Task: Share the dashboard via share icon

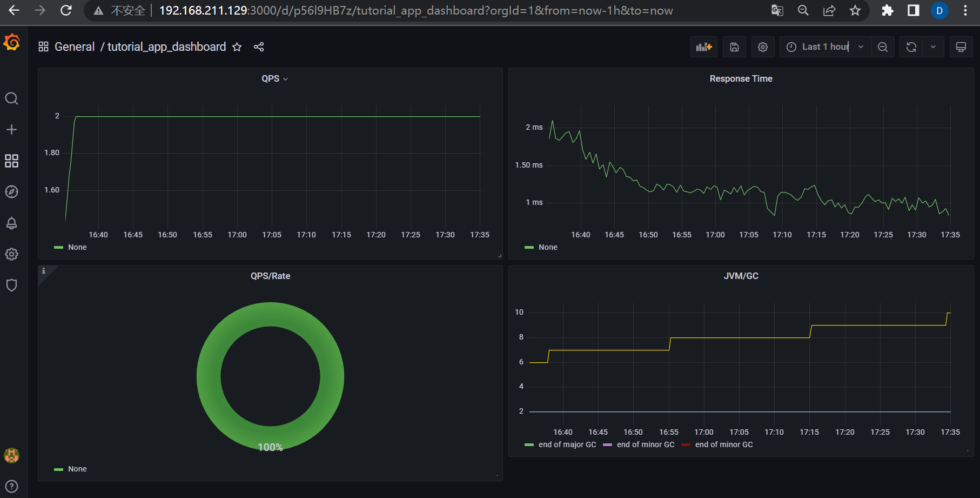Action: (x=259, y=47)
